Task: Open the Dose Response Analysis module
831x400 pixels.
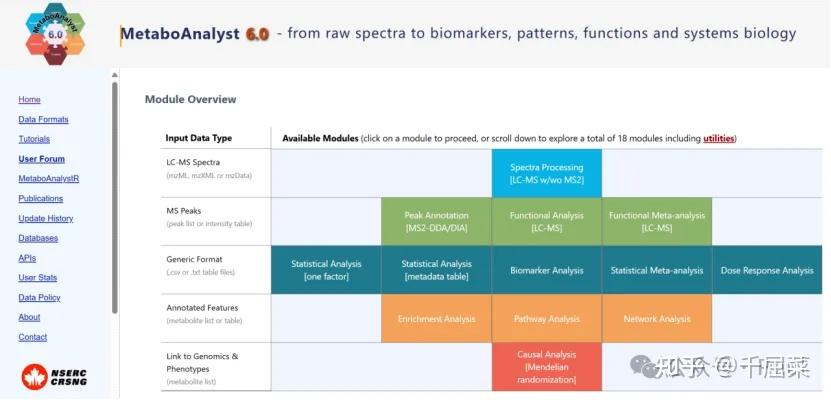Action: (x=767, y=270)
